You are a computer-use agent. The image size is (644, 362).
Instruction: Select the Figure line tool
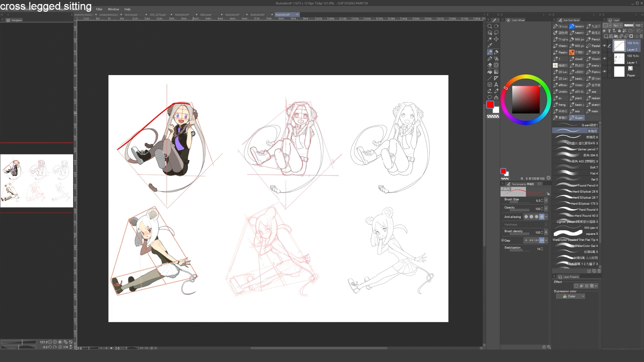[490, 78]
